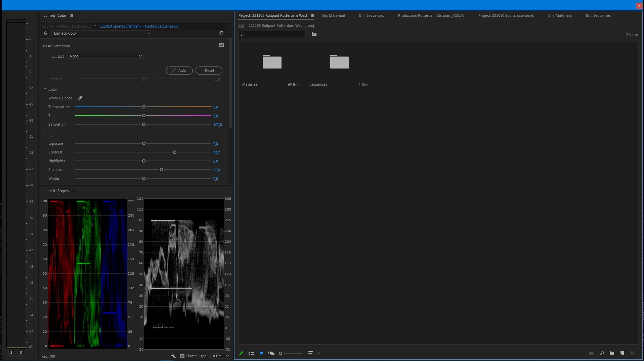Viewport: 644px width, 361px height.
Task: Open the sort icons menu
Action: pyautogui.click(x=310, y=353)
